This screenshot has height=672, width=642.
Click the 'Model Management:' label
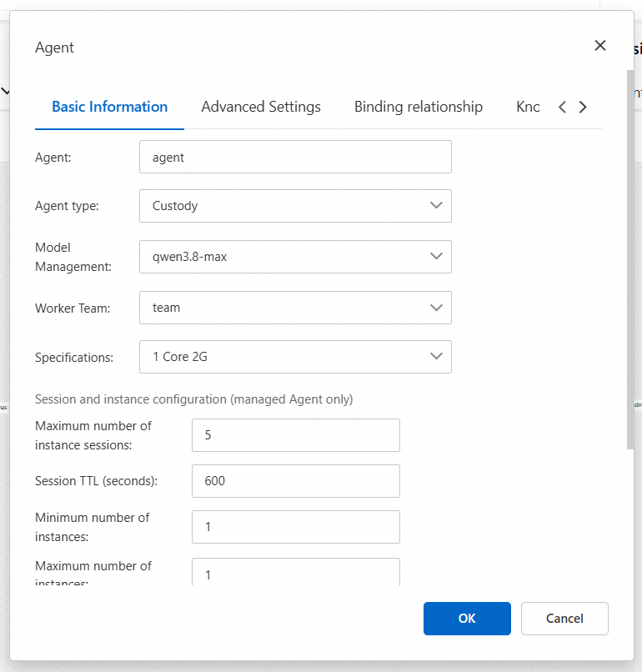point(73,257)
